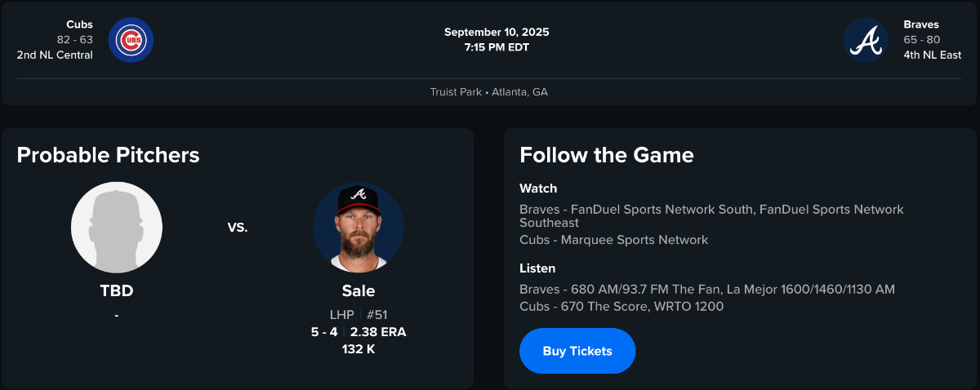Click the Probable Pitchers heading
Screen dimensions: 980x390
[108, 155]
